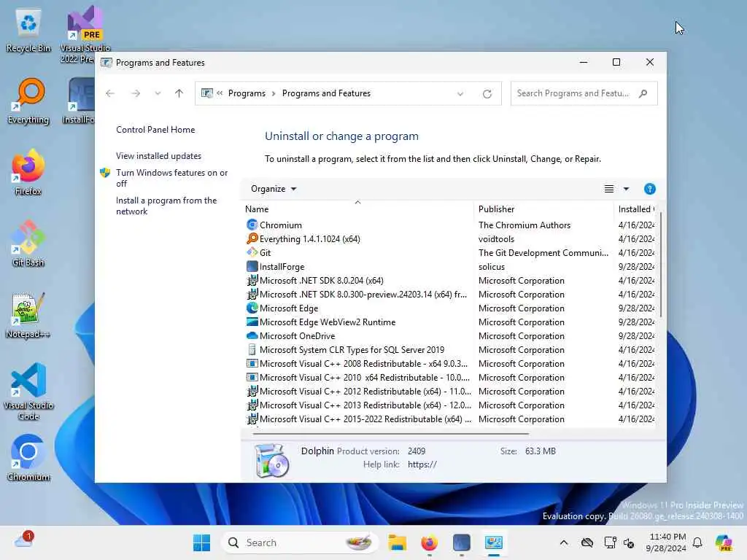
Task: Expand the view options dropdown arrow
Action: click(626, 189)
